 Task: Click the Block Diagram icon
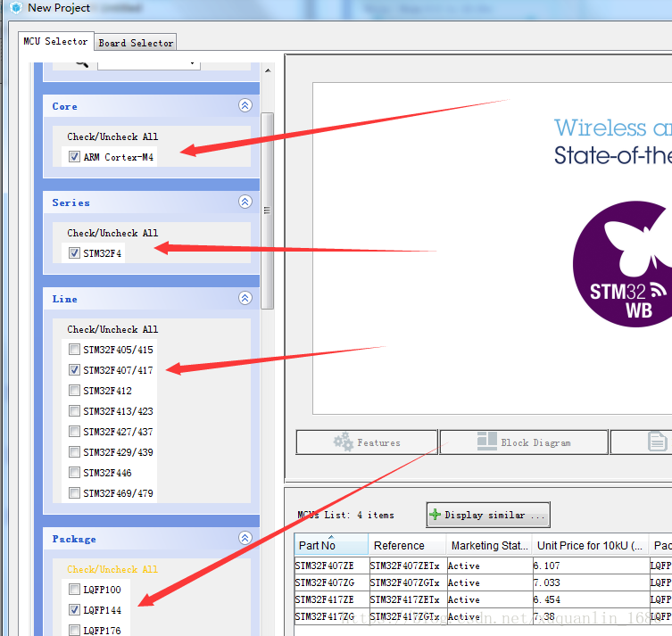pos(487,442)
